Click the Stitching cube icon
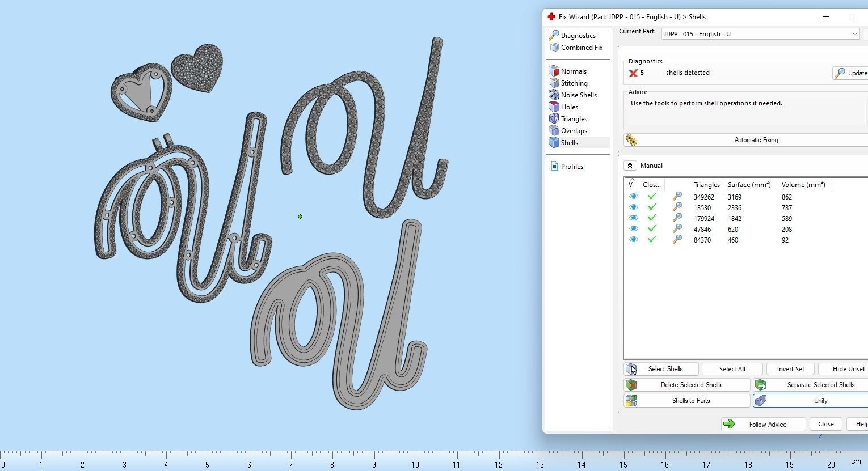Image resolution: width=868 pixels, height=471 pixels. (554, 83)
